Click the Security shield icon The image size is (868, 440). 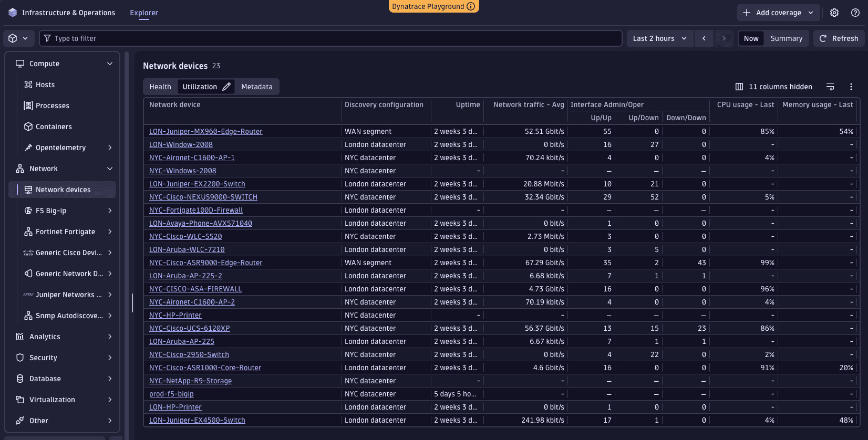20,358
